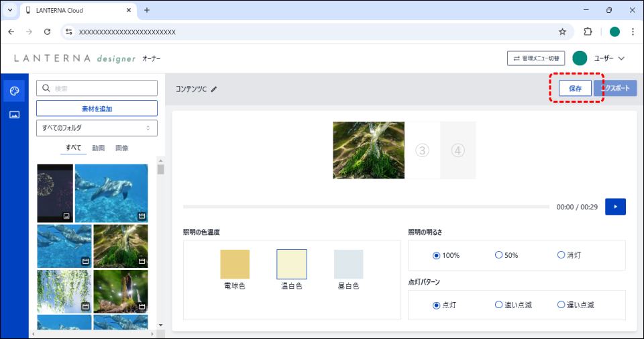Open the browser extensions puzzle icon

pos(588,32)
